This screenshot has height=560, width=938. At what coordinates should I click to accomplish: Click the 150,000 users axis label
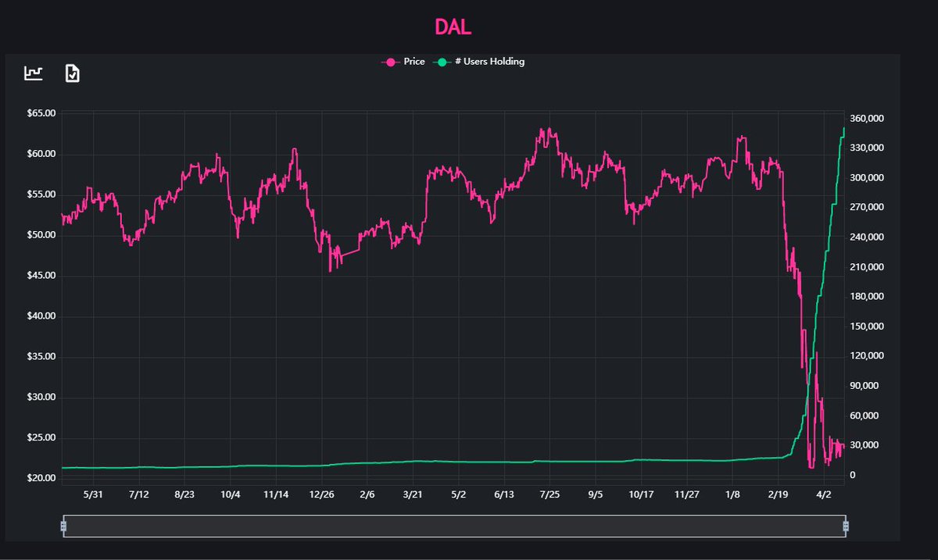(x=868, y=326)
